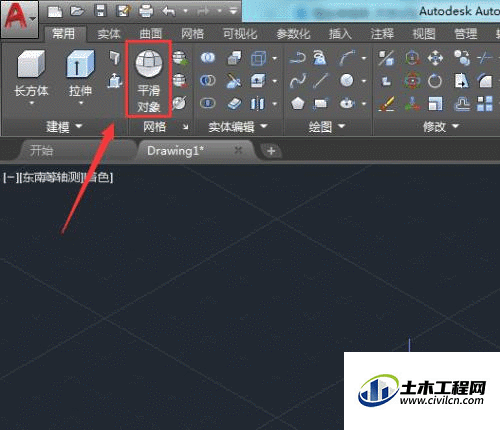Viewport: 500px width, 430px height.
Task: Open the Circle tool dropdown arrow
Action: point(364,81)
